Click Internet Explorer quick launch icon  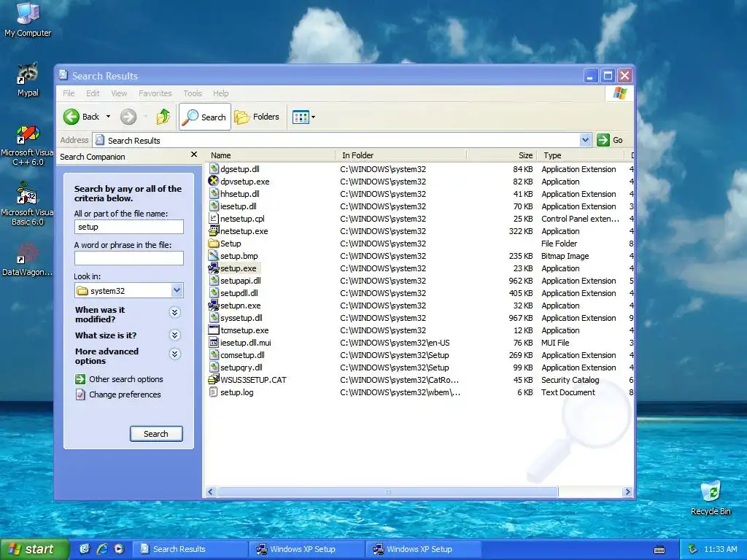click(102, 549)
